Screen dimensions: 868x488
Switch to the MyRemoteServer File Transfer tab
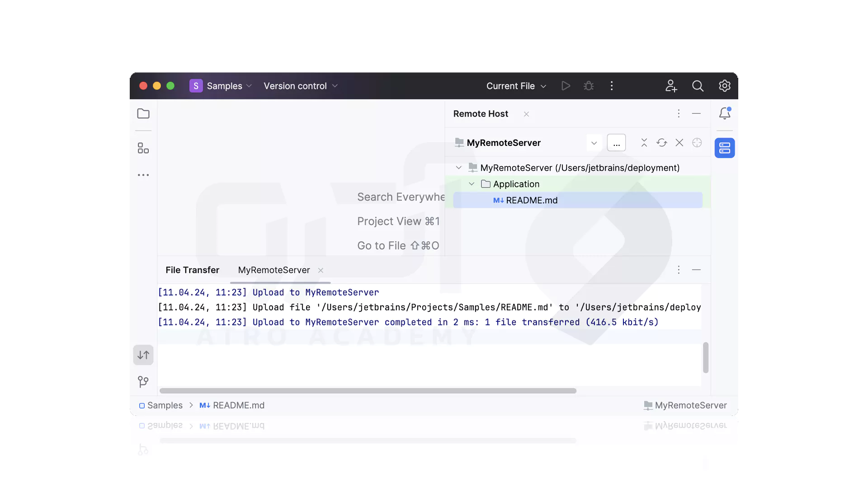click(x=274, y=270)
